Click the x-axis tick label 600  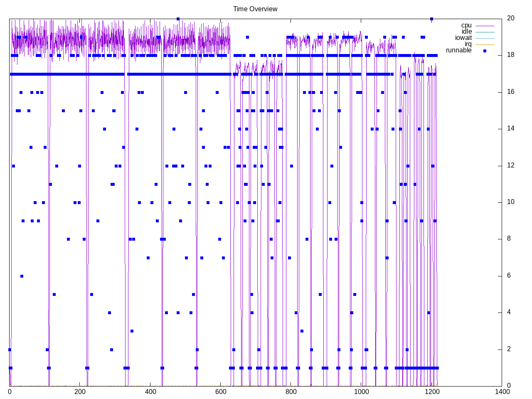coord(221,392)
